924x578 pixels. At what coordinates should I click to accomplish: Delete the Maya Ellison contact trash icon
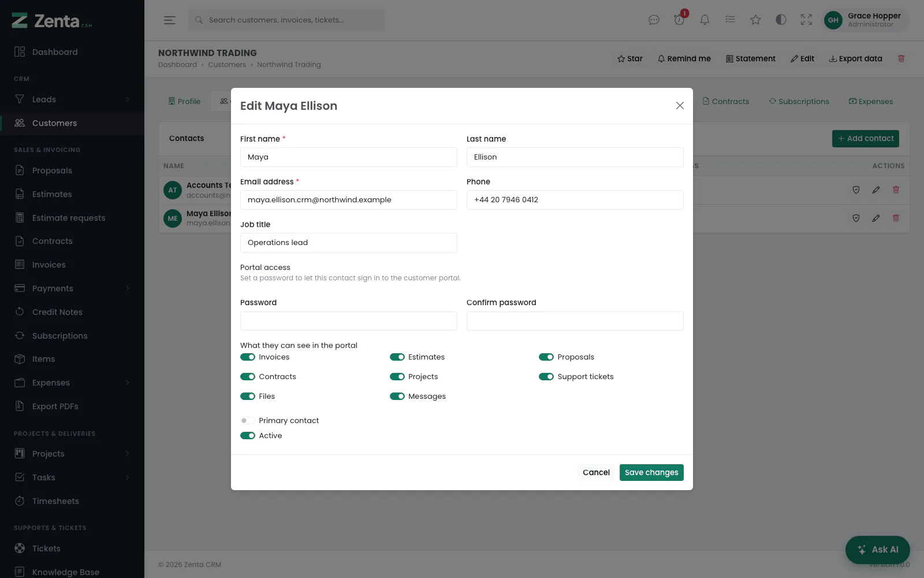tap(896, 218)
